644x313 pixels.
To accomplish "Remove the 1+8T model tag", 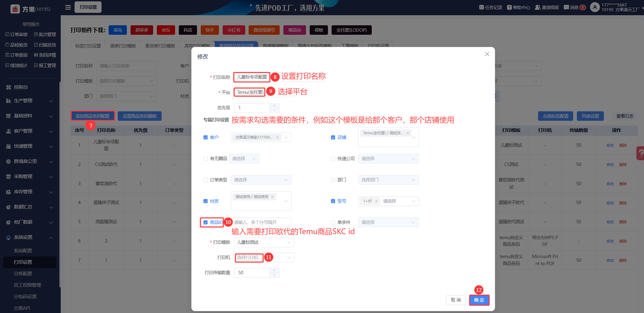I will click(376, 201).
